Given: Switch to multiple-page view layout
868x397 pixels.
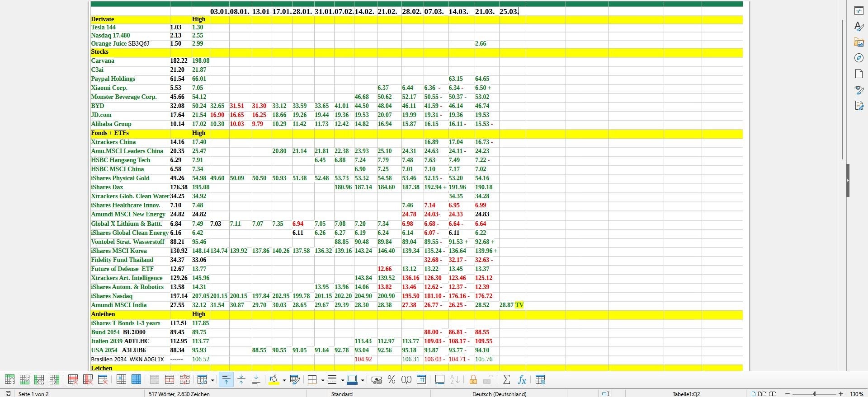Looking at the screenshot, I should tap(762, 394).
